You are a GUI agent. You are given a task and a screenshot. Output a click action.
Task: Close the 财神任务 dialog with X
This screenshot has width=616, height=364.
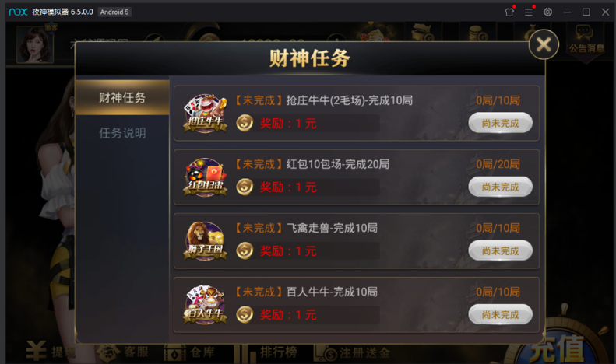point(544,44)
